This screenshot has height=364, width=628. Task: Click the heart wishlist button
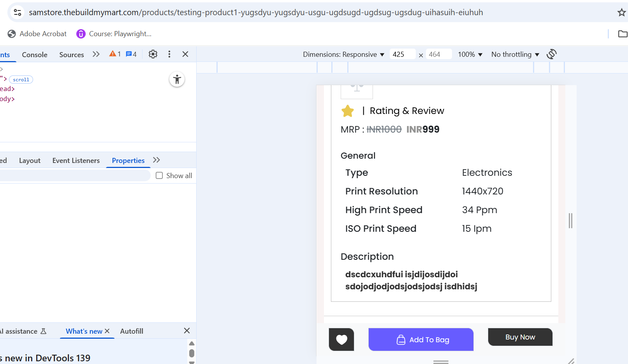point(341,339)
